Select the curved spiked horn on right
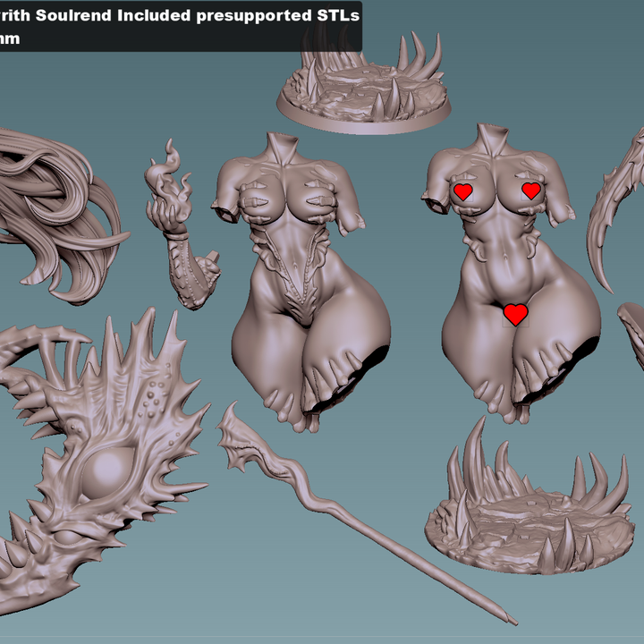Viewport: 644px width, 644px height. coord(616,211)
